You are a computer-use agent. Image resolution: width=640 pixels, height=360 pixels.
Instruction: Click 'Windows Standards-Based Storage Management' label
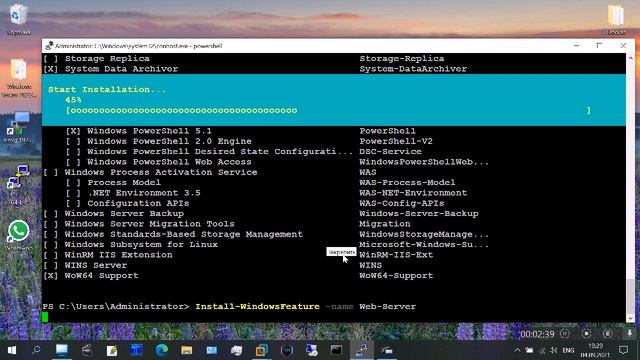(x=184, y=234)
